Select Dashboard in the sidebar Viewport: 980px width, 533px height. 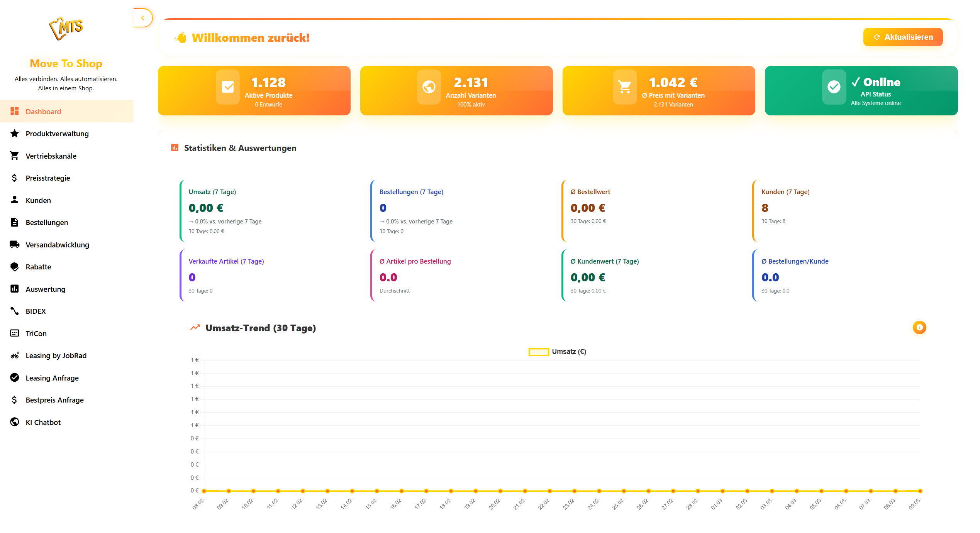[x=43, y=111]
